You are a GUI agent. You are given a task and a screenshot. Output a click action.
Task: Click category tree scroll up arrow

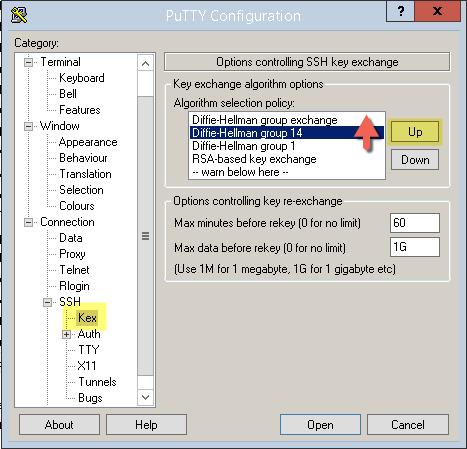pyautogui.click(x=145, y=63)
